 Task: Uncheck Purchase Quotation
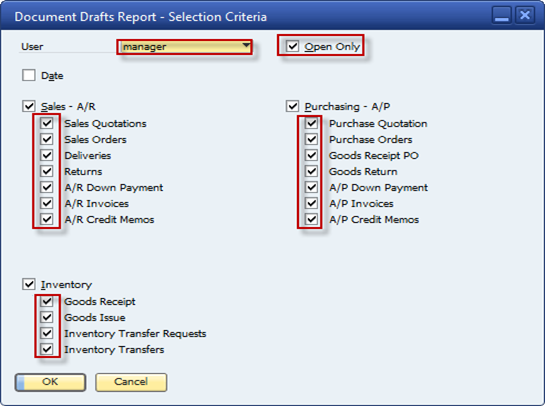[311, 123]
